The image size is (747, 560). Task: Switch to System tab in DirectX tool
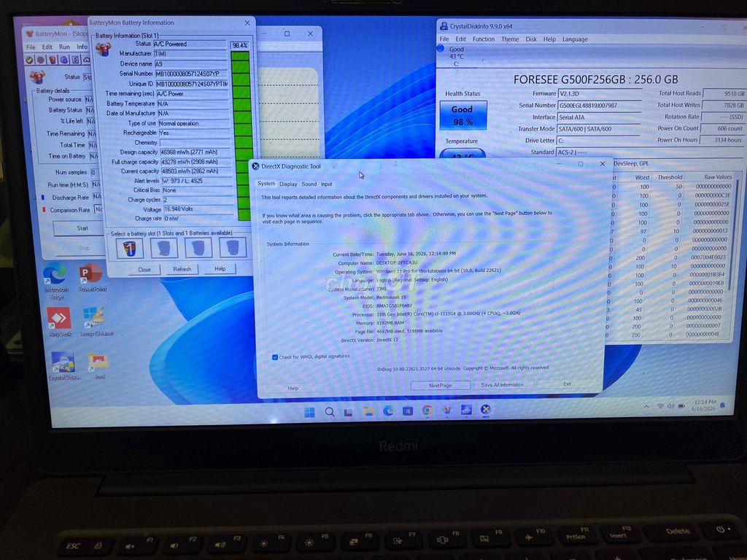pyautogui.click(x=266, y=184)
